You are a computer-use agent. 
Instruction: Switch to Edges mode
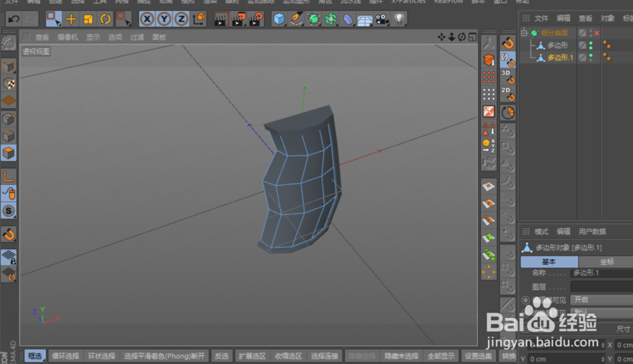[8, 136]
